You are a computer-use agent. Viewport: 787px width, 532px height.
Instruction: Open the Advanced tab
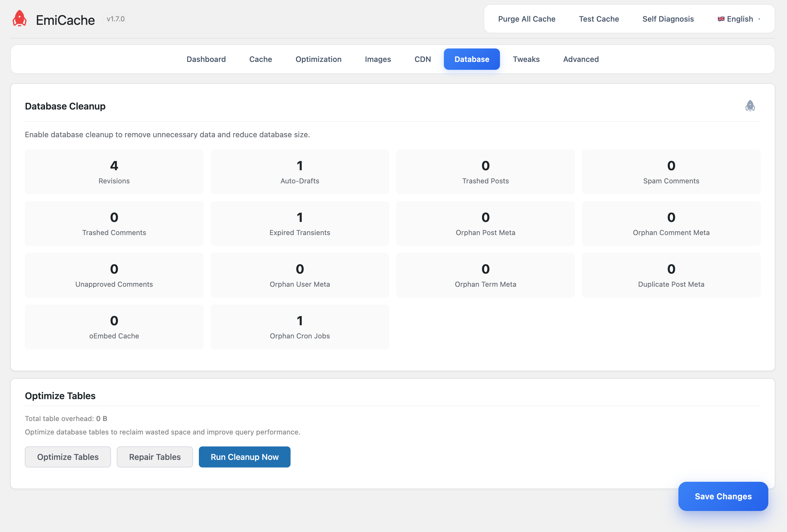pyautogui.click(x=581, y=59)
